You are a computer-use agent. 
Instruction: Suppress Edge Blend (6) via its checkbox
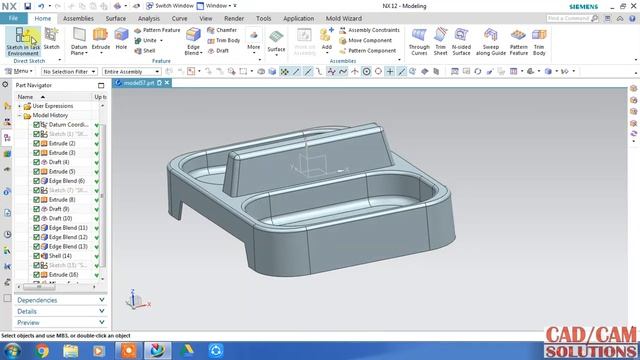[x=36, y=181]
